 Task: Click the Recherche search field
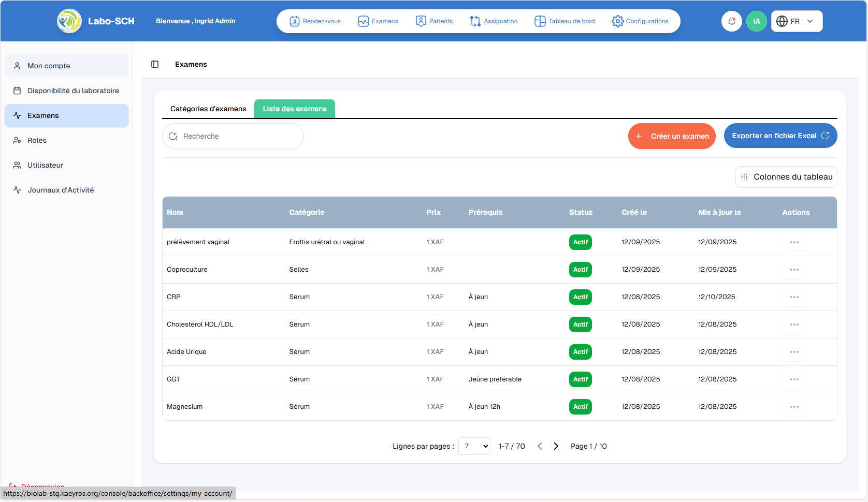pos(233,136)
